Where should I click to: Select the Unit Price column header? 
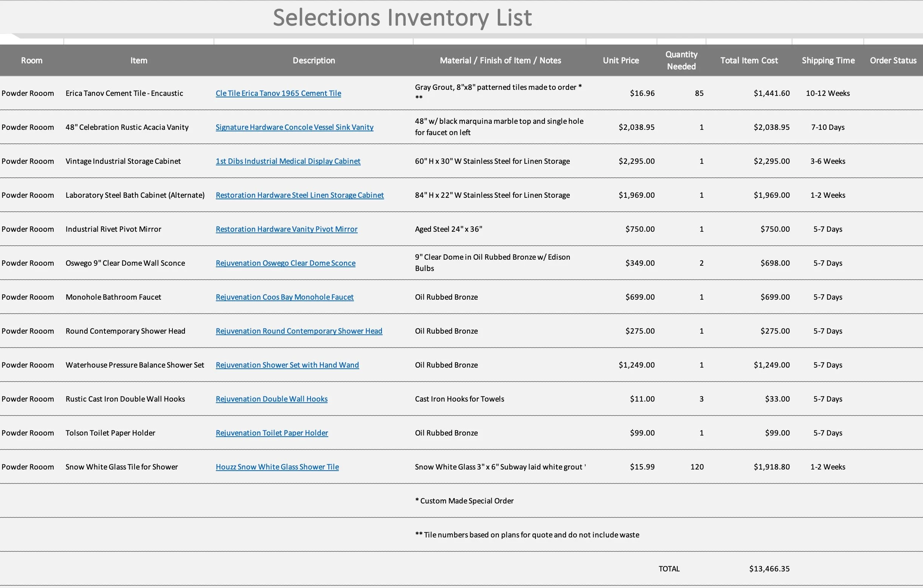click(621, 60)
